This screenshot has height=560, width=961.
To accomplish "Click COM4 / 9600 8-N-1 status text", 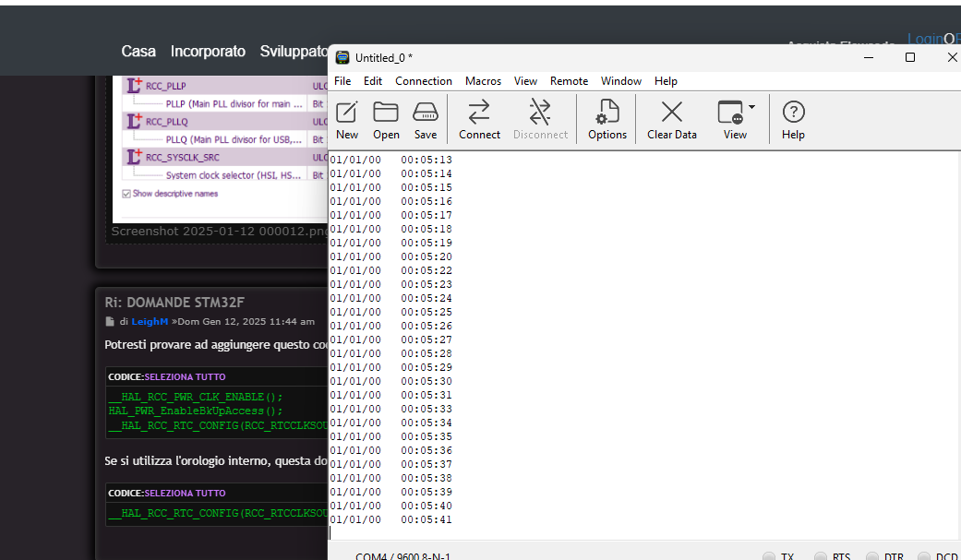I will coord(402,556).
